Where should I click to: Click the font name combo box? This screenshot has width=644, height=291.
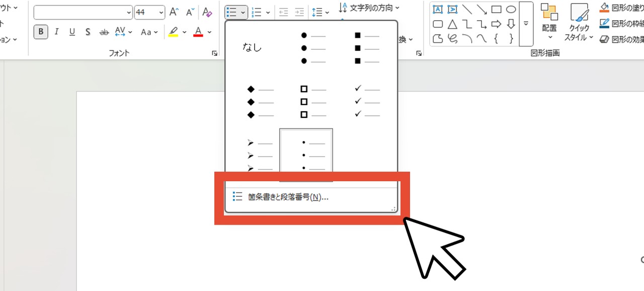pyautogui.click(x=83, y=12)
